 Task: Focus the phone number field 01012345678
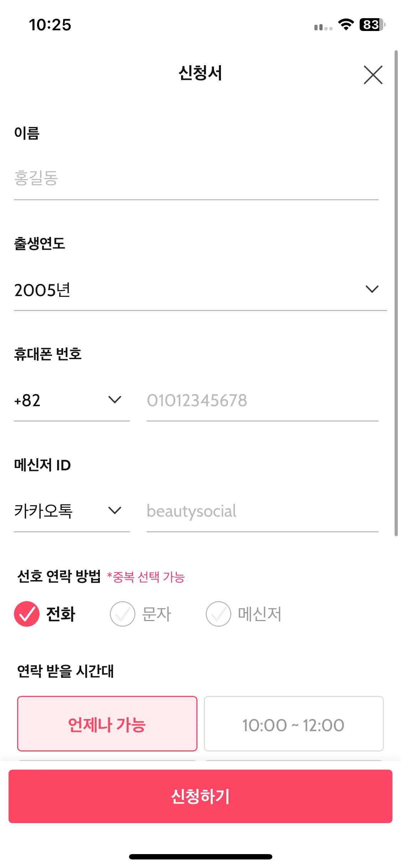pos(263,401)
